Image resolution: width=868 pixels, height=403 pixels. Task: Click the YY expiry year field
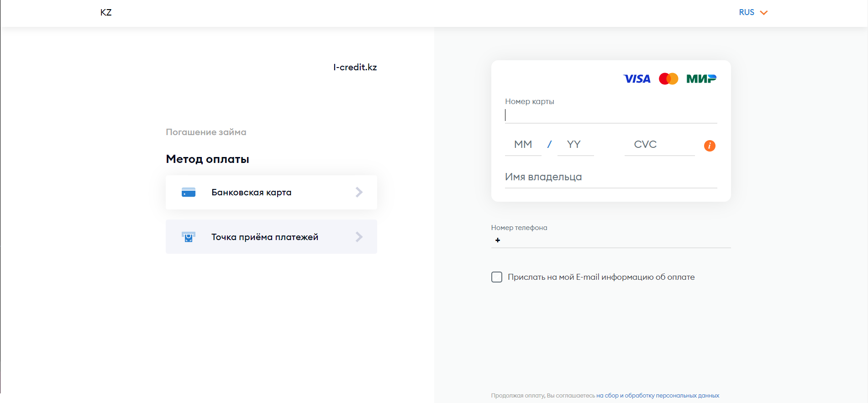tap(575, 145)
